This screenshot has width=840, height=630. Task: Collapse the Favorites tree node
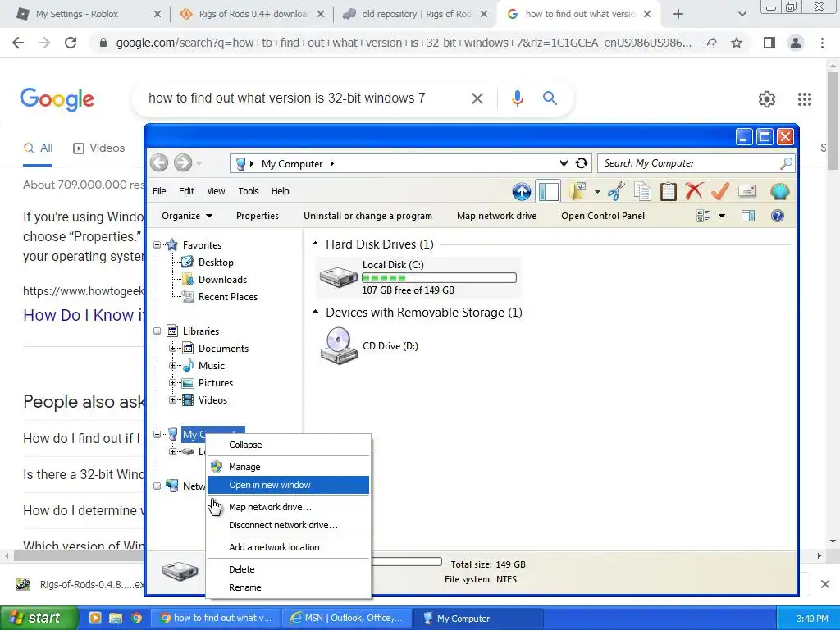(157, 244)
